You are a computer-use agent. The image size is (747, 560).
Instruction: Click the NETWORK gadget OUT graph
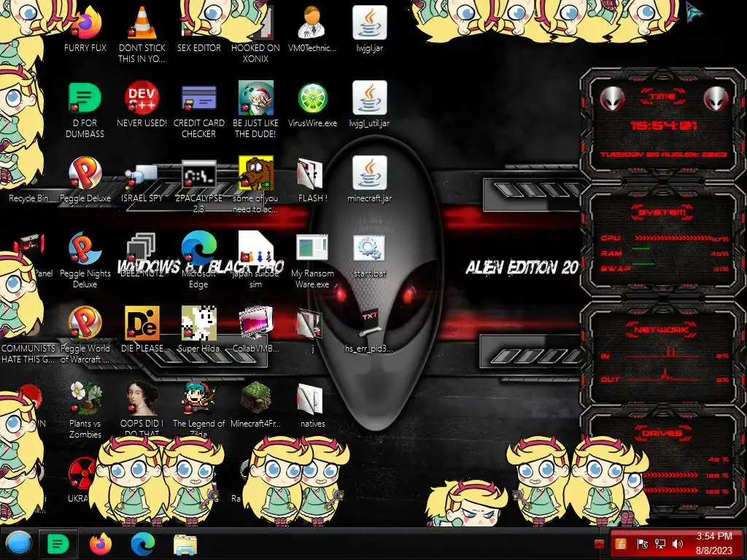[x=663, y=376]
